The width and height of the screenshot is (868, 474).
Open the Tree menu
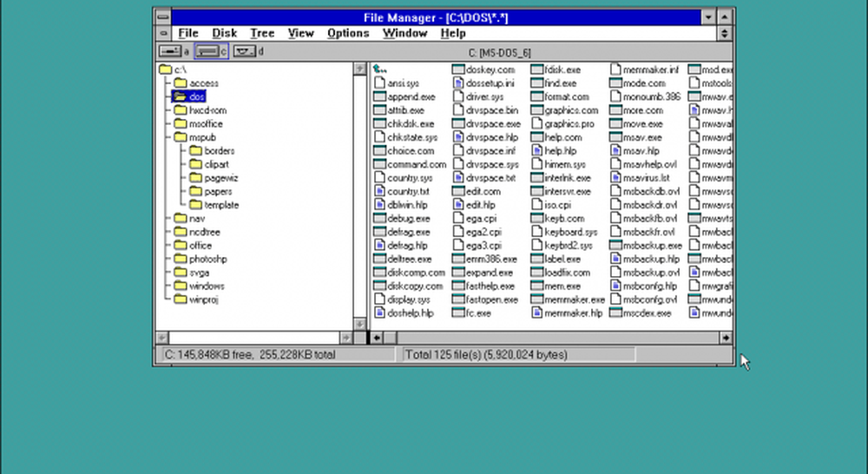pyautogui.click(x=262, y=33)
